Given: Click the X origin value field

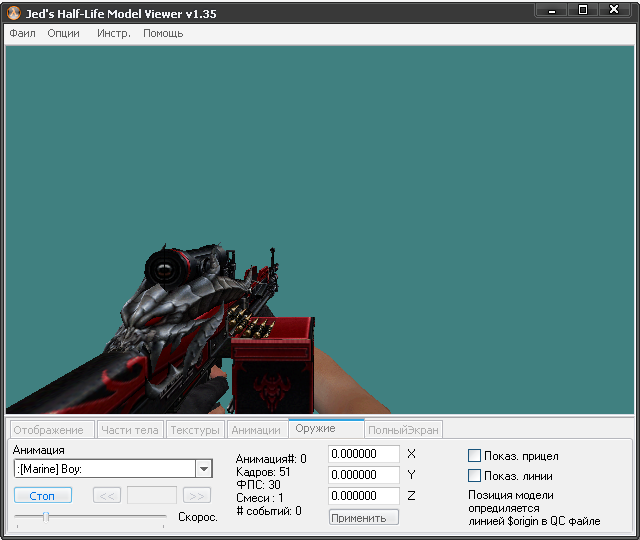Looking at the screenshot, I should (364, 454).
